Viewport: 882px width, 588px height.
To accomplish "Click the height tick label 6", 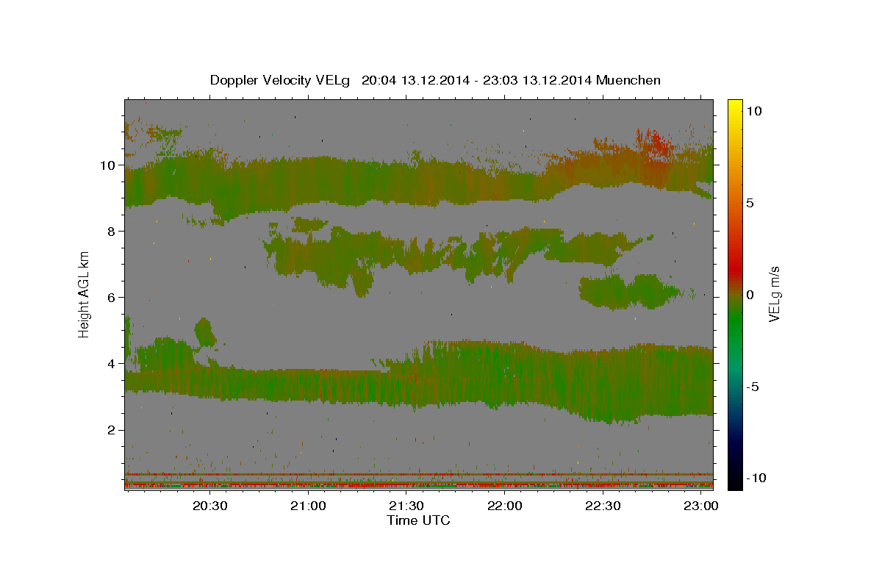I will (112, 297).
